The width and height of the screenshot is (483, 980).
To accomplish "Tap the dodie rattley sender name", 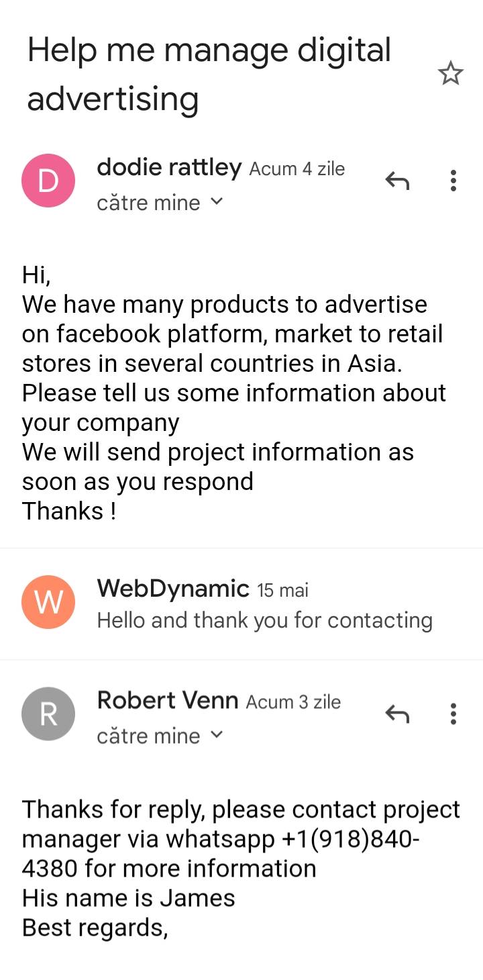I will pos(169,167).
